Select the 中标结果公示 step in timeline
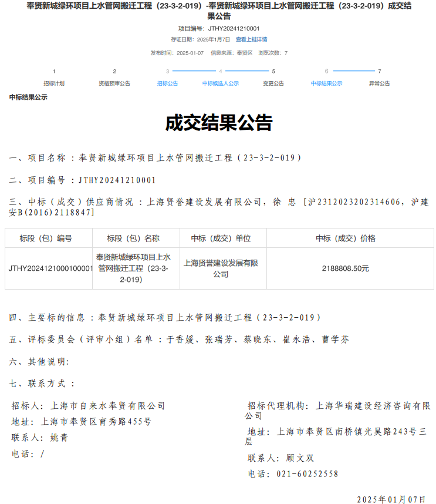 point(326,83)
